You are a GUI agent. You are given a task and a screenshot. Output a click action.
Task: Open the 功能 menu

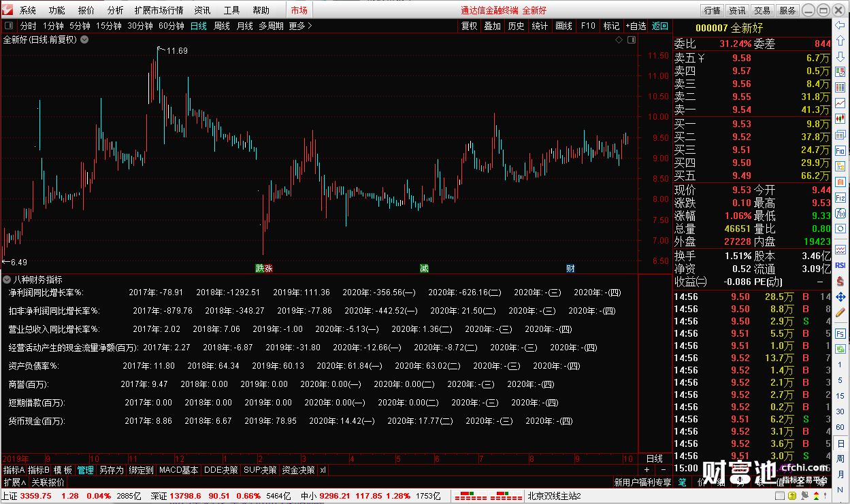click(57, 10)
